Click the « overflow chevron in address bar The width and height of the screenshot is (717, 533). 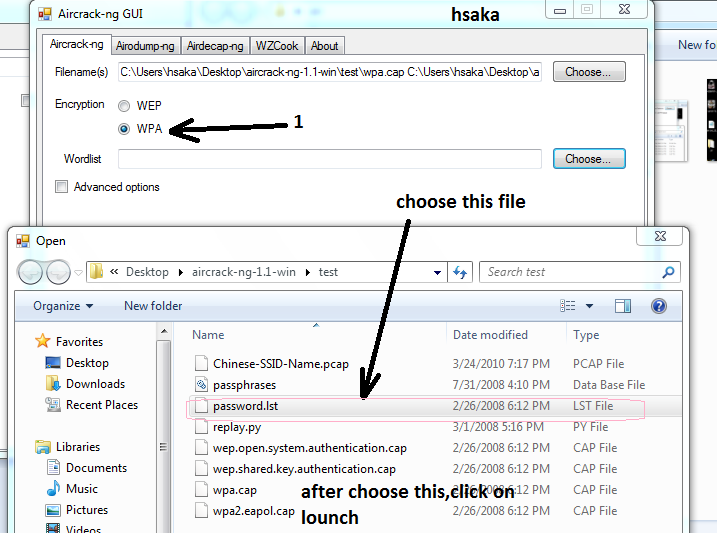114,272
